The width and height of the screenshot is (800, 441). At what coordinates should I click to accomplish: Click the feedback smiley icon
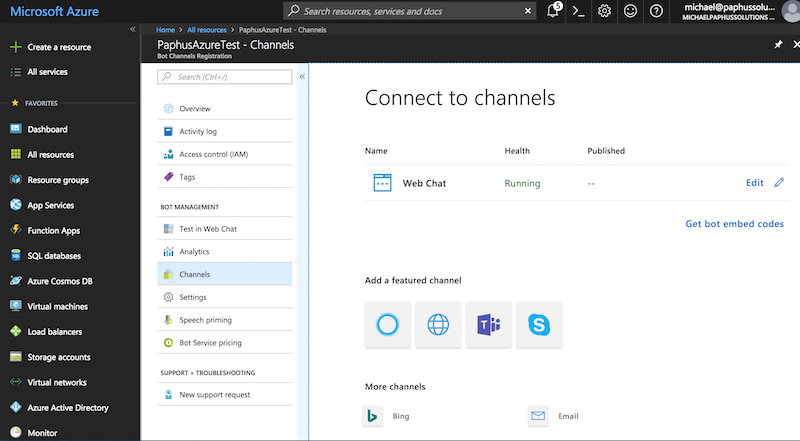click(631, 11)
